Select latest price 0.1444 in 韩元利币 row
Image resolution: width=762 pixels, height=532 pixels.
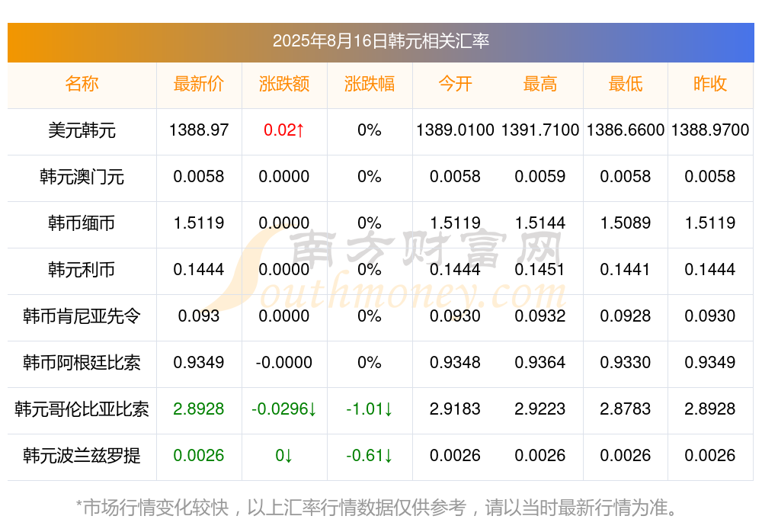[x=199, y=269]
